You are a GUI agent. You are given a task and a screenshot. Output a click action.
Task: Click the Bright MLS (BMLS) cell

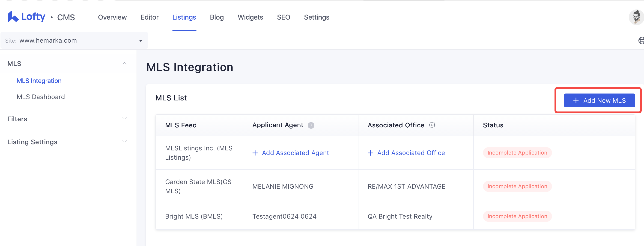[199, 216]
